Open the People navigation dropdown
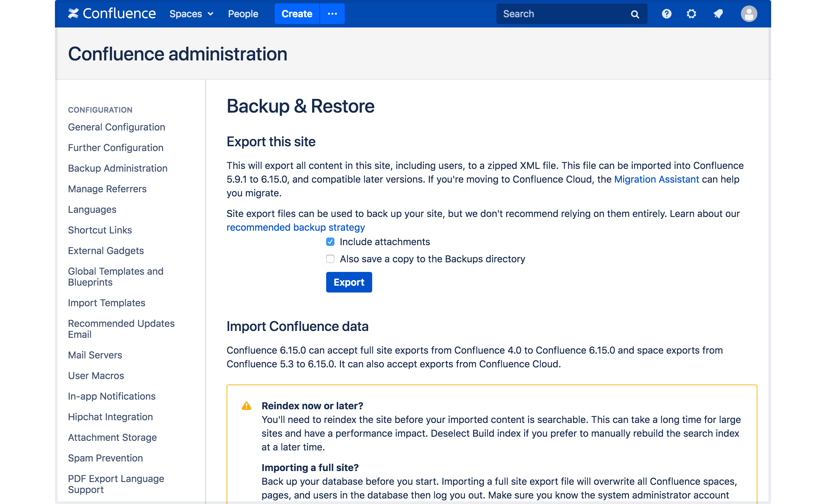Image resolution: width=824 pixels, height=504 pixels. click(x=243, y=13)
